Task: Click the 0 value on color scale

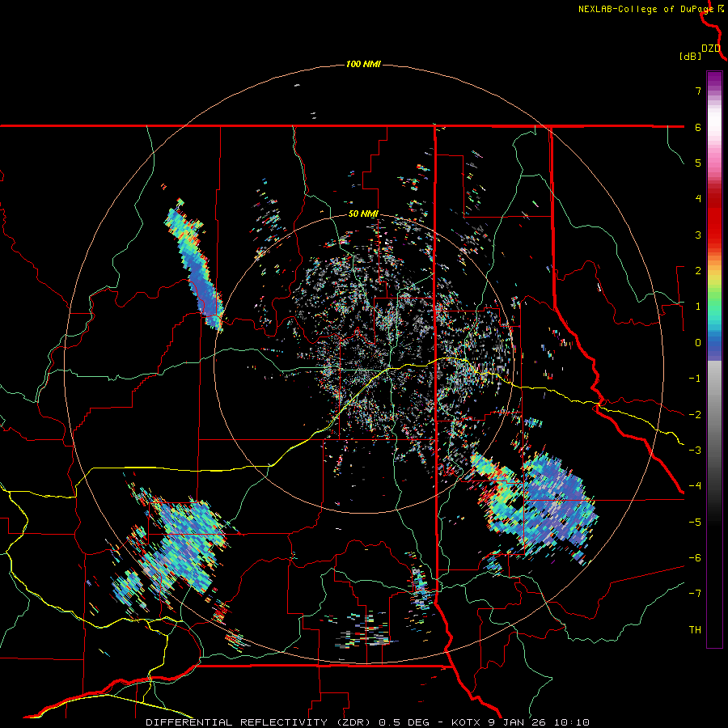Action: pos(698,343)
